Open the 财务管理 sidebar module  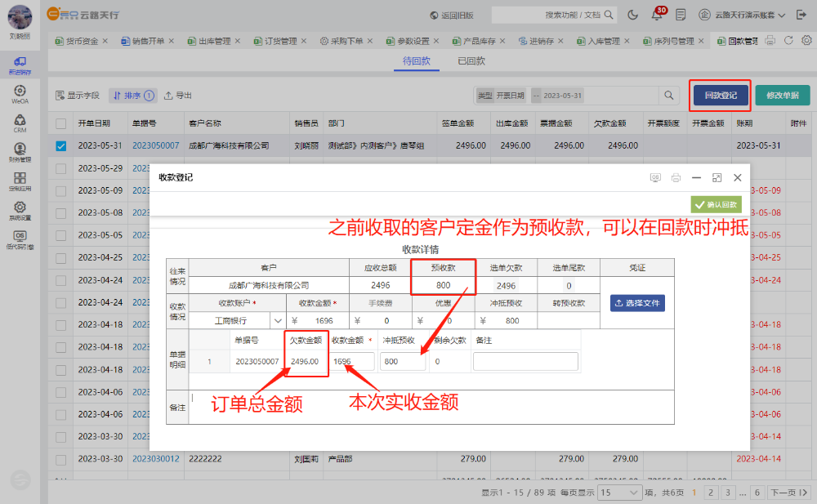(x=20, y=153)
